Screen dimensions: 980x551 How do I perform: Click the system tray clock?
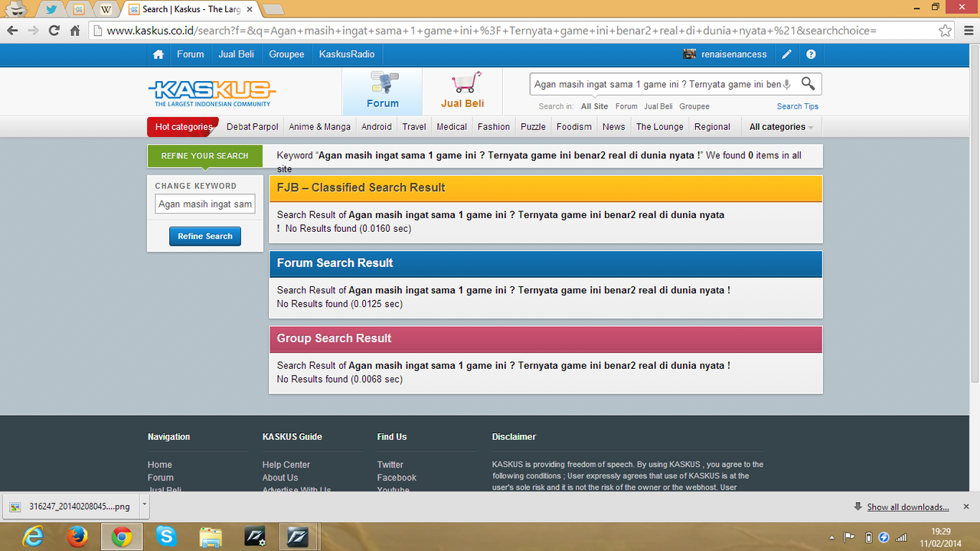tap(940, 536)
